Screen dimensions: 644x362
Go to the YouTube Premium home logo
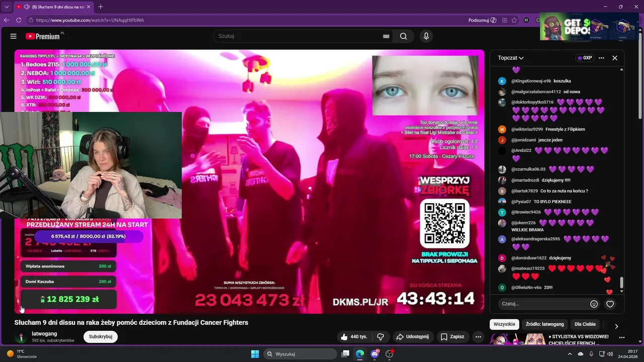[43, 36]
